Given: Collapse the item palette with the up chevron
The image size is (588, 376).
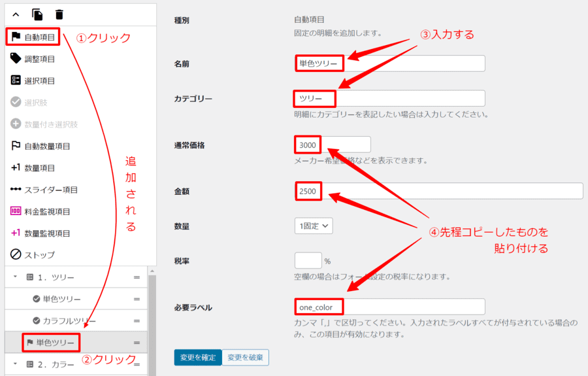Looking at the screenshot, I should 16,14.
